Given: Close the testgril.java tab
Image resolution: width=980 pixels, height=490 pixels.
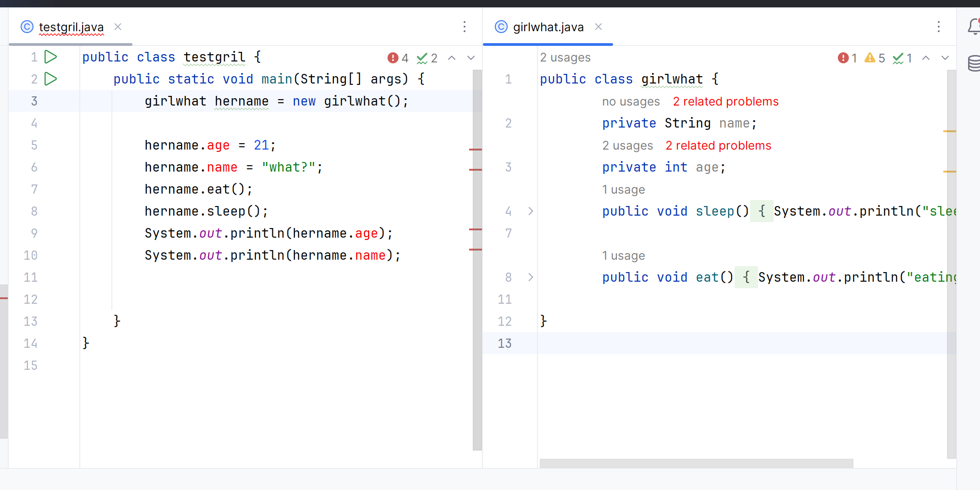Looking at the screenshot, I should click(118, 27).
